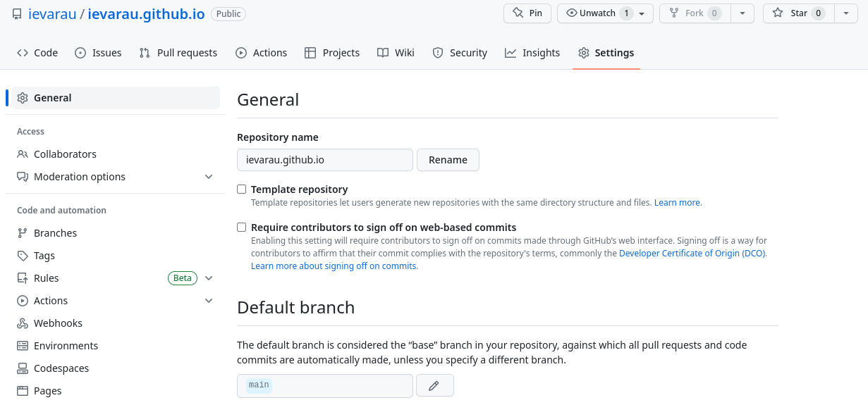
Task: Click the Actions tab play icon
Action: coord(241,53)
